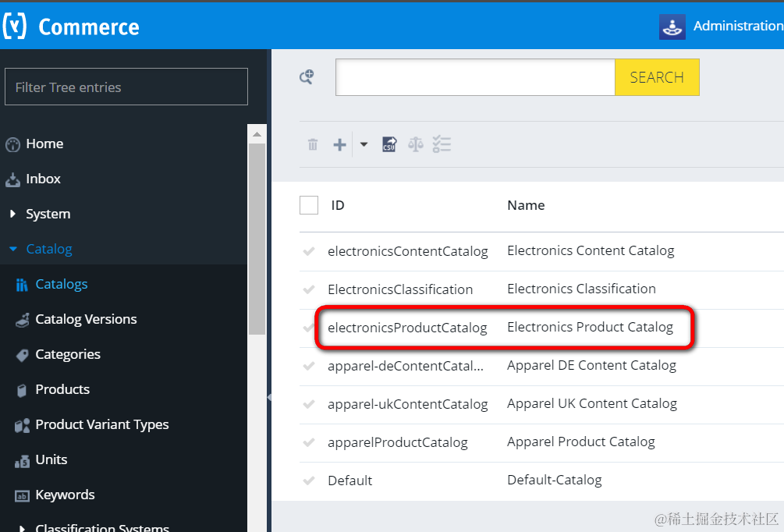
Task: Click the Catalog Versions icon
Action: (x=22, y=320)
